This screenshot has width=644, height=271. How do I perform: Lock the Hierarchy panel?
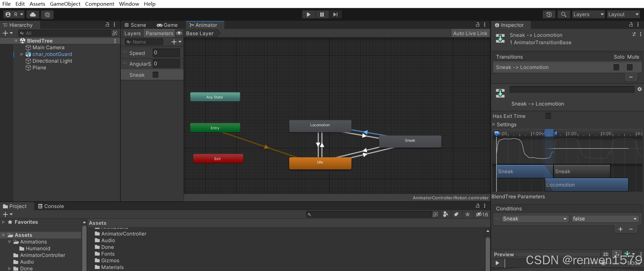tap(107, 25)
